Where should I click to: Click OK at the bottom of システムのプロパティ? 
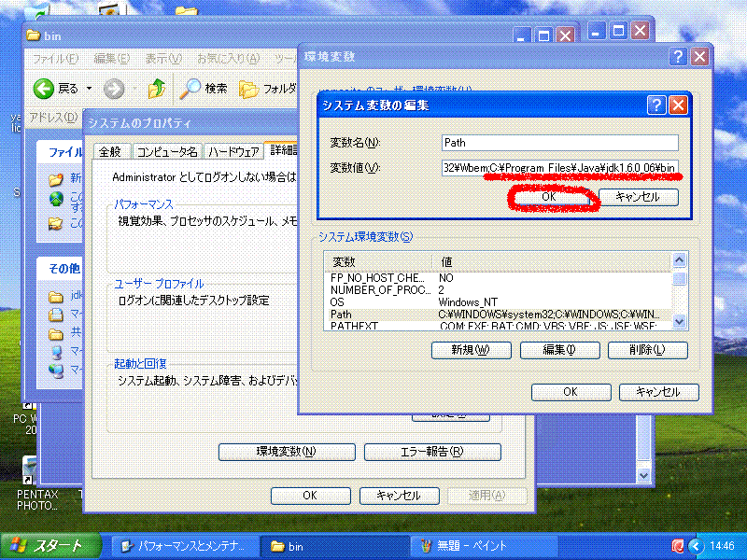(x=311, y=496)
